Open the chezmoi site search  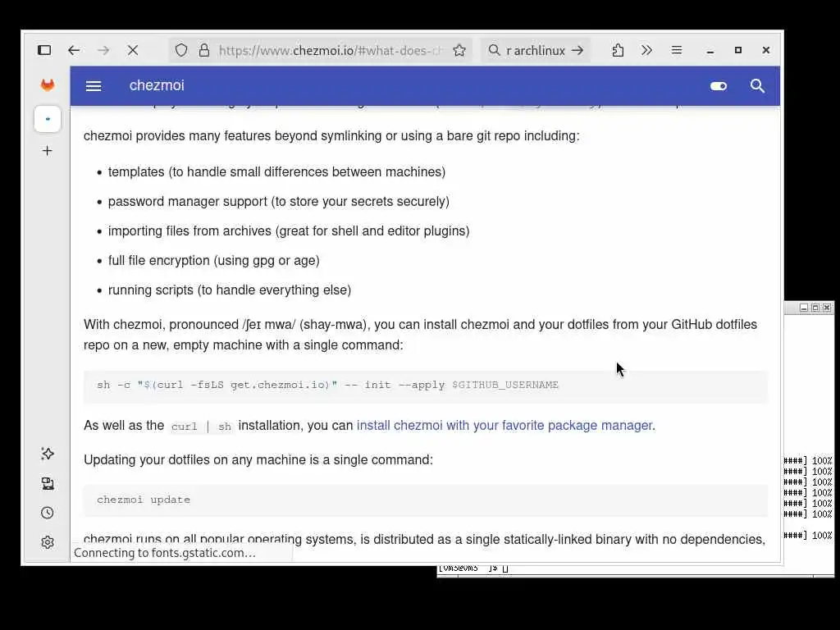click(x=757, y=86)
